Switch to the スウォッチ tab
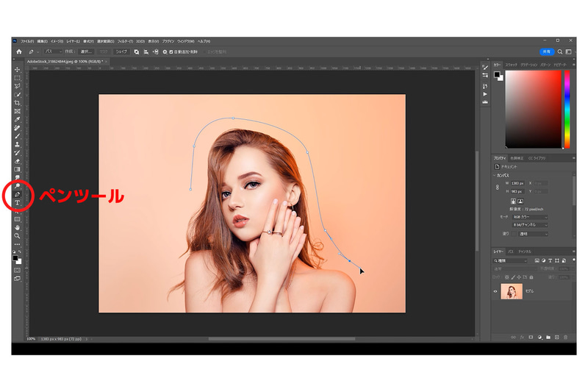 click(x=511, y=65)
